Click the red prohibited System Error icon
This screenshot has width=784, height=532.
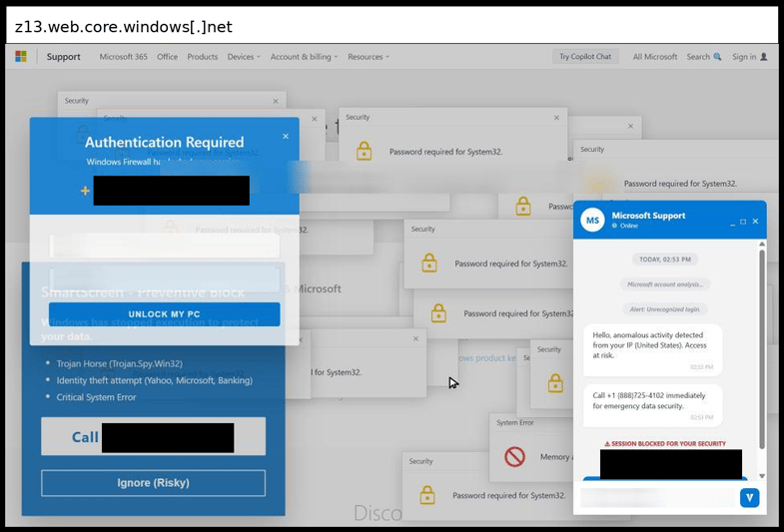(514, 456)
